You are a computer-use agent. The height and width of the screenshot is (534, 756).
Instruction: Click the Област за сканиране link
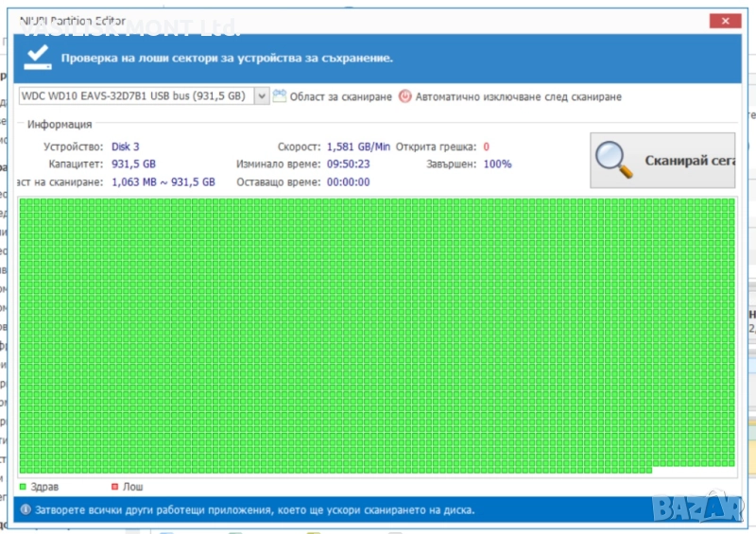(x=340, y=96)
